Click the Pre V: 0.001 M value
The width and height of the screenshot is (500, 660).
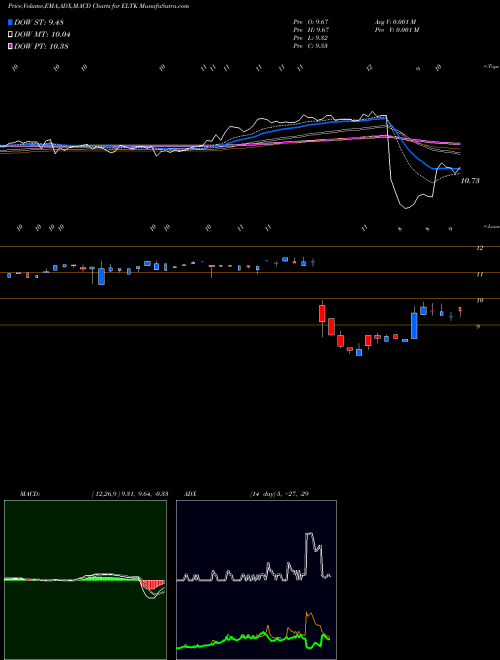click(396, 30)
